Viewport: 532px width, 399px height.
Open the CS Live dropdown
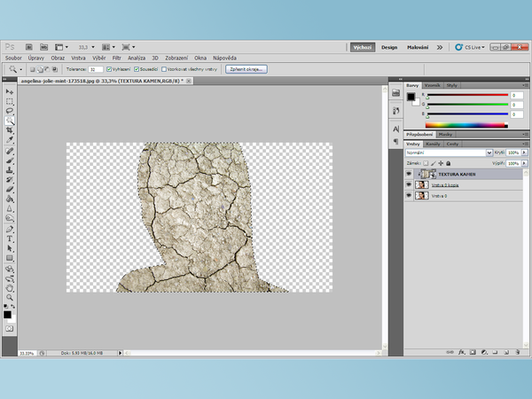(476, 47)
